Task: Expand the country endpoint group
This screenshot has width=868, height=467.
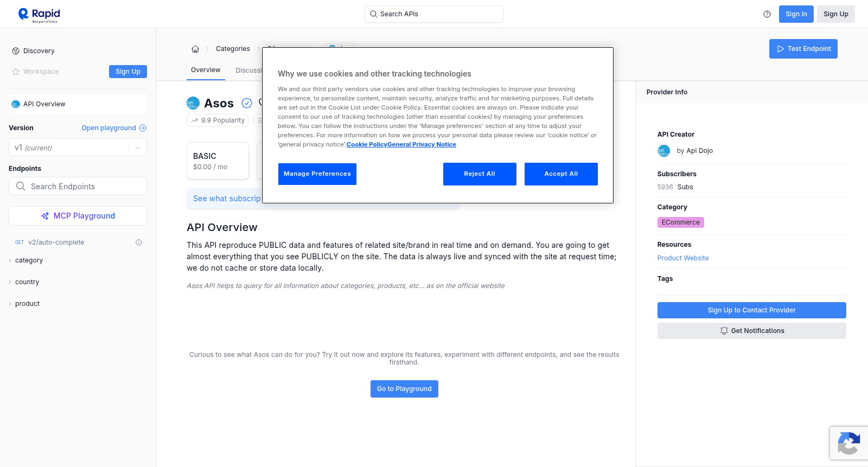Action: pyautogui.click(x=27, y=282)
